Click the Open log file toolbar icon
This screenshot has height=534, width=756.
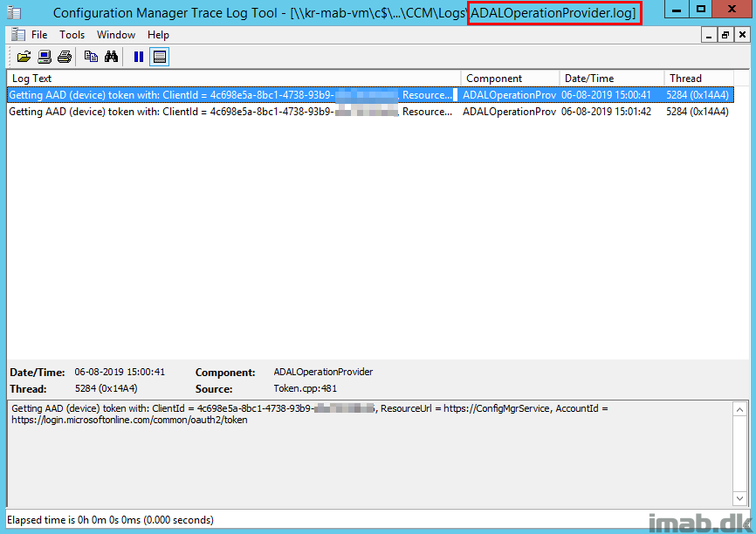point(24,57)
